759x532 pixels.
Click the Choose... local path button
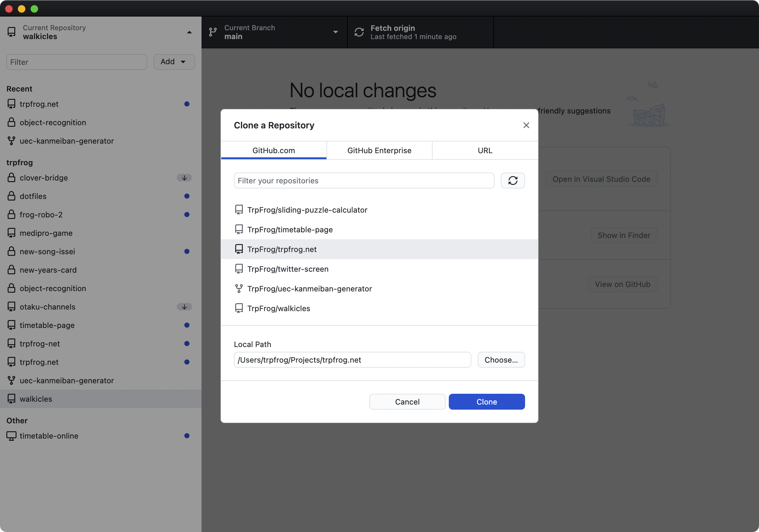tap(501, 360)
